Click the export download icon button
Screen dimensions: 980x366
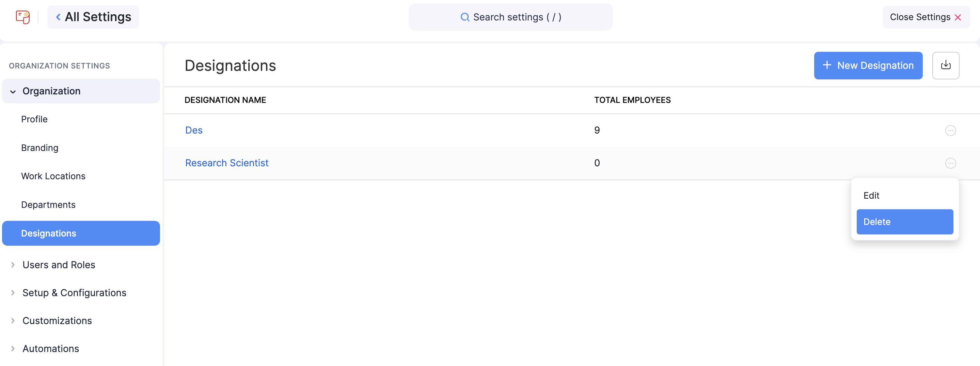945,65
